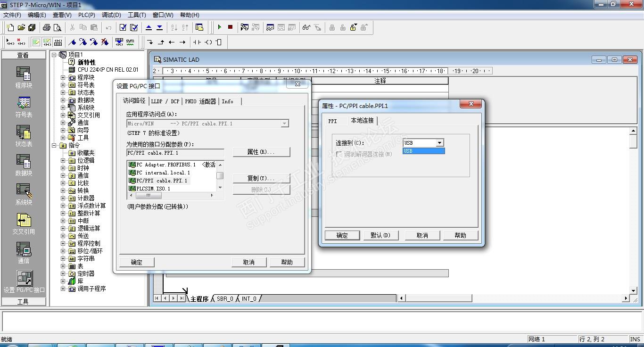Expand the 计数器 instruction folder
Screen dimensions: 644x347
click(x=63, y=198)
